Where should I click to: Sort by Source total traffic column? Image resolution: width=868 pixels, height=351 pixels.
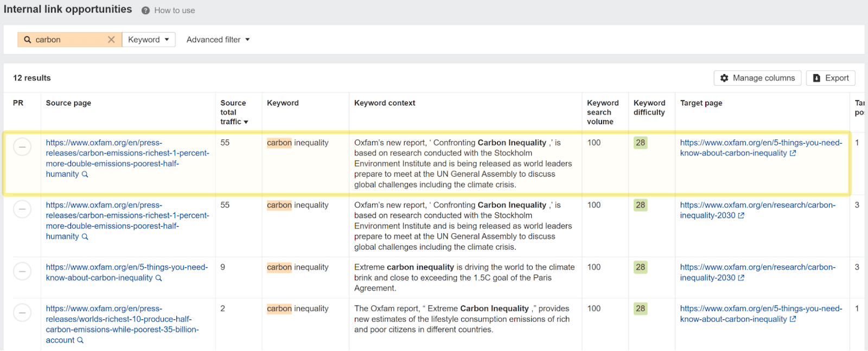coord(234,112)
